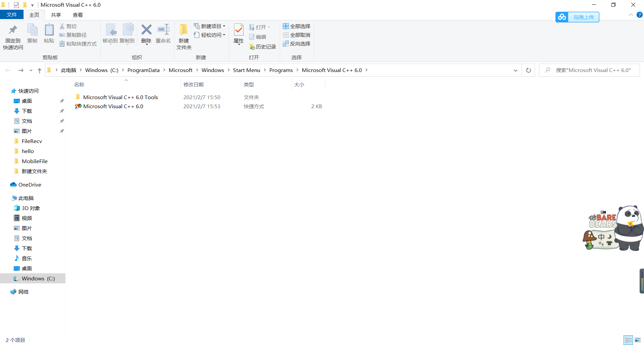The width and height of the screenshot is (644, 345).
Task: Switch to details view icon in status bar
Action: click(x=628, y=340)
